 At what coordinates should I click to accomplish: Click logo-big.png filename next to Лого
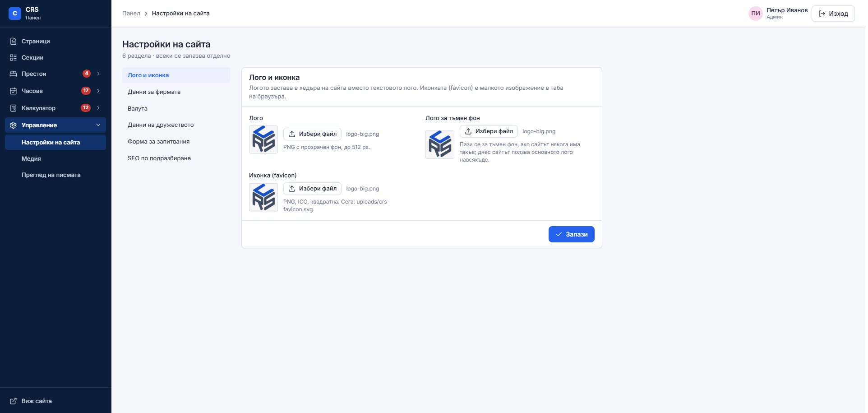(x=363, y=134)
